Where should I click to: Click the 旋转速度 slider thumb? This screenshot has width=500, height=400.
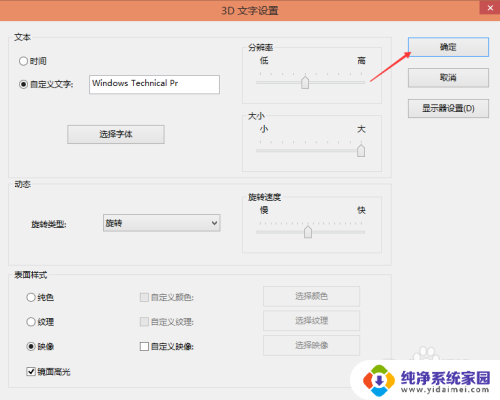tap(308, 232)
